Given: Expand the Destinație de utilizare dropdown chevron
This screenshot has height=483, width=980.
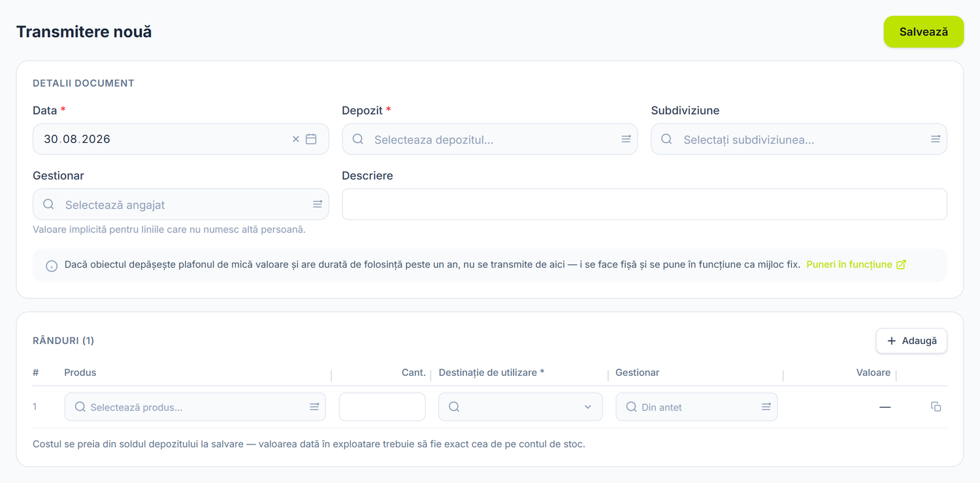Looking at the screenshot, I should [x=587, y=407].
